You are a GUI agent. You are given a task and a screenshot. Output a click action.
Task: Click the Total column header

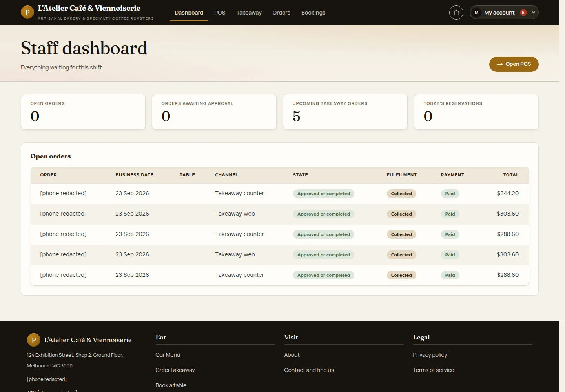(x=511, y=175)
